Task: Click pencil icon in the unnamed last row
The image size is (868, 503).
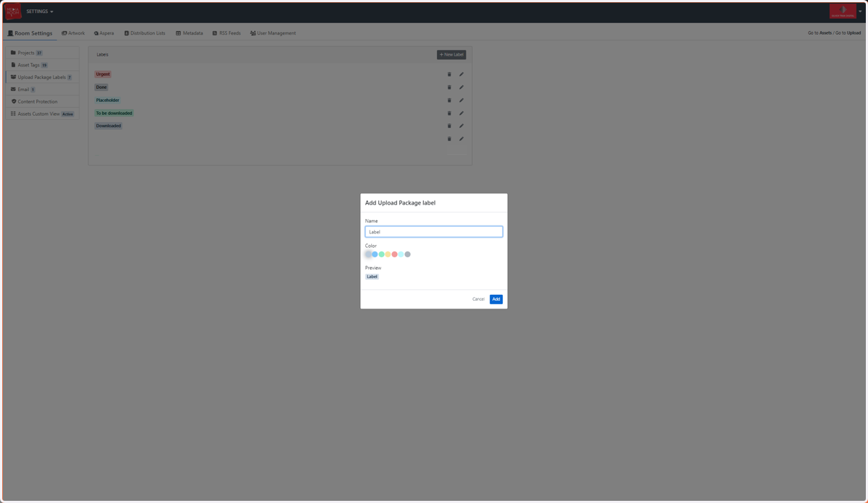Action: click(x=461, y=139)
